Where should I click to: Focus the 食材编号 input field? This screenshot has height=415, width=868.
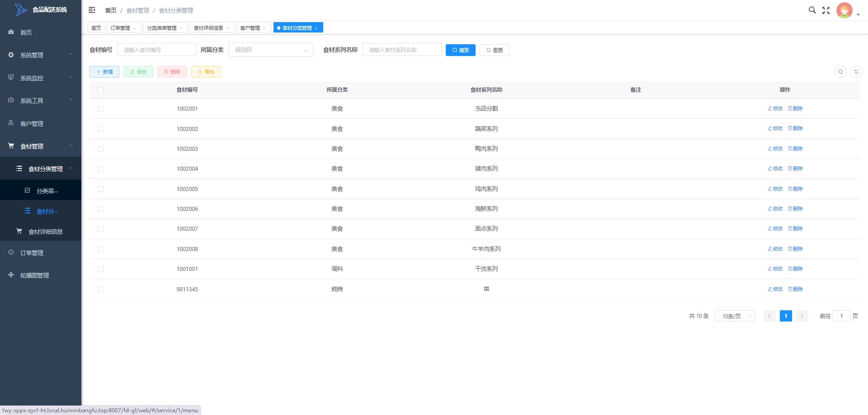pyautogui.click(x=156, y=50)
